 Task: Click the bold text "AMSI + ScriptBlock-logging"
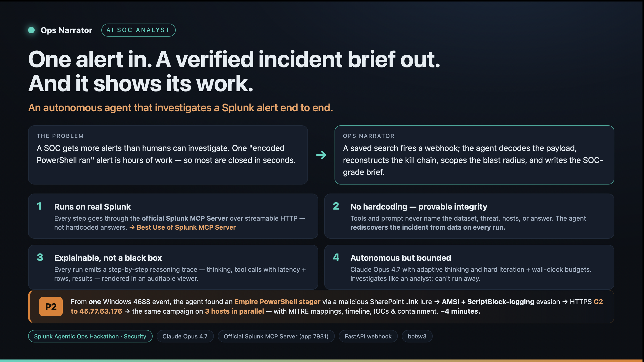488,302
